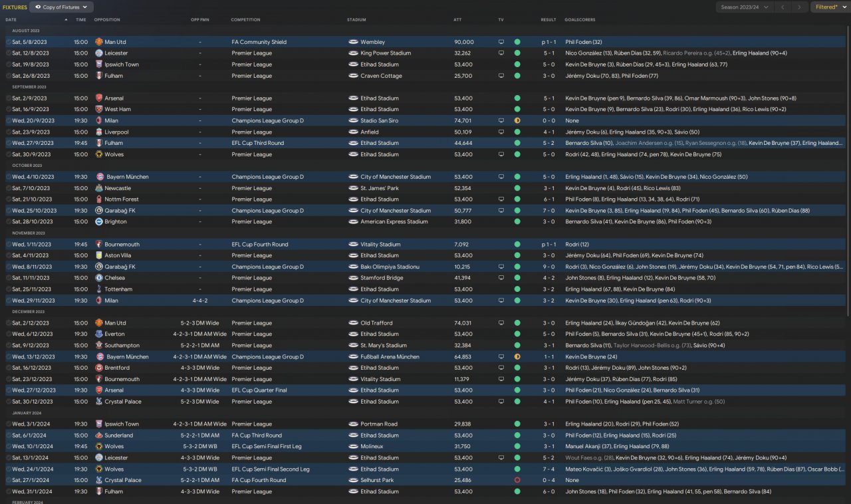The image size is (851, 504).
Task: Open the Craven Cottage stadium link
Action: pos(381,76)
